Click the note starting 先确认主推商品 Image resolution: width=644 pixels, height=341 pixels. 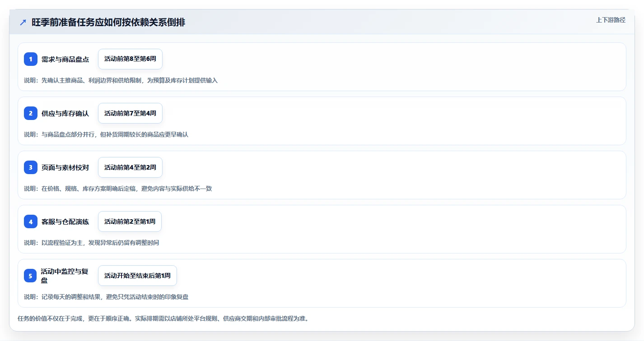[121, 80]
